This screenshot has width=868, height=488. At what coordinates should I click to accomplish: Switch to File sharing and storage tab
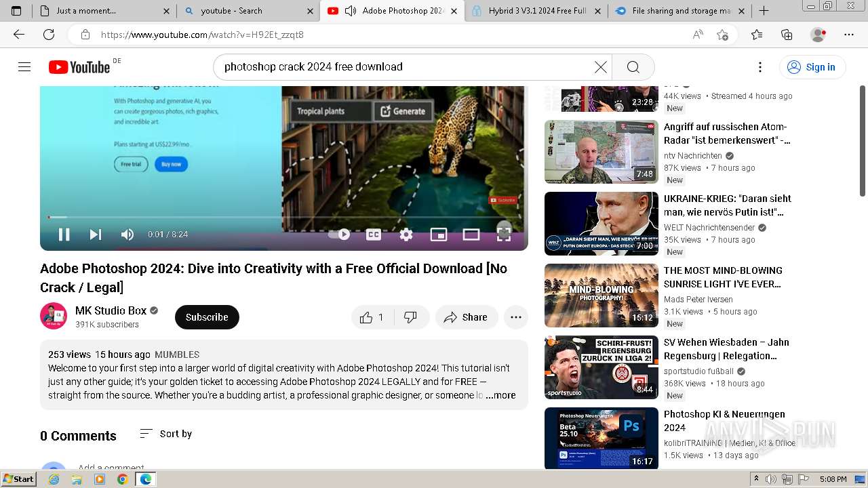pyautogui.click(x=681, y=11)
